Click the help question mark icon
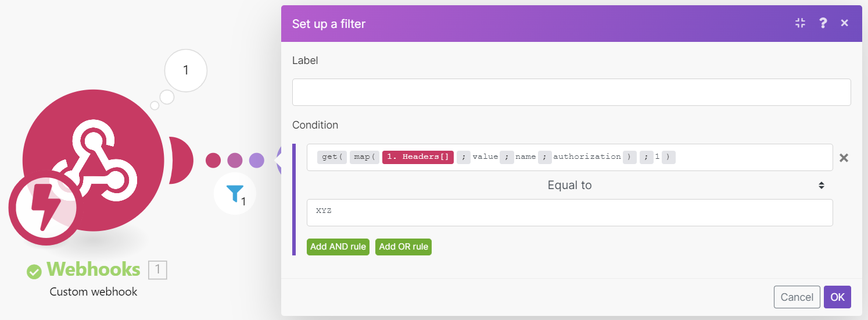 coord(823,23)
